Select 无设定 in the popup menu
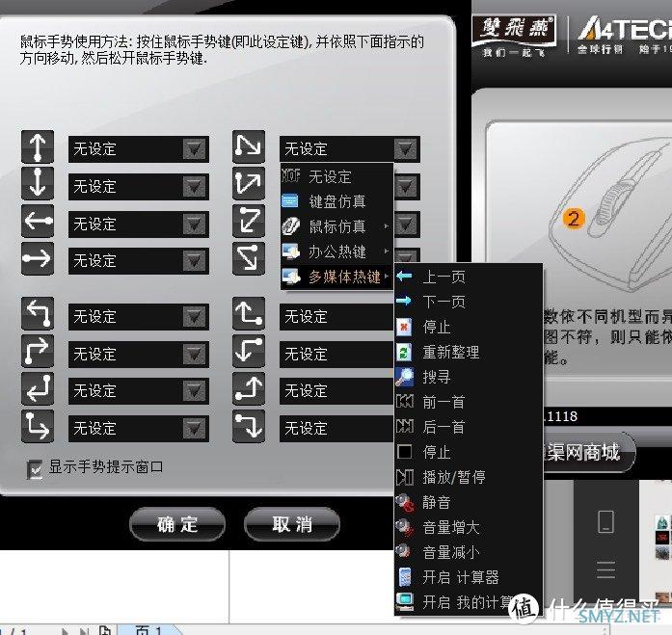Screen dimensions: 672x635 pos(336,176)
